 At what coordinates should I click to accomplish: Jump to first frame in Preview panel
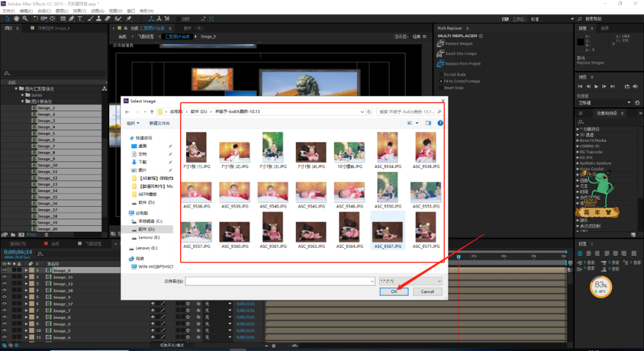[x=580, y=86]
